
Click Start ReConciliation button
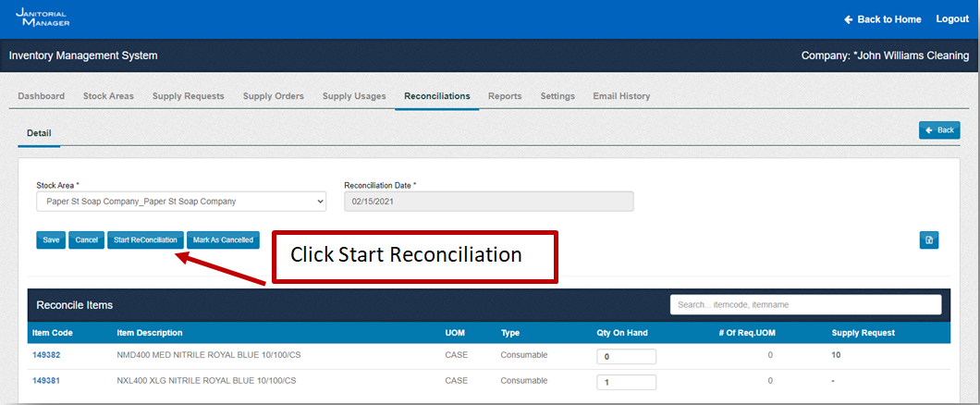pos(145,240)
